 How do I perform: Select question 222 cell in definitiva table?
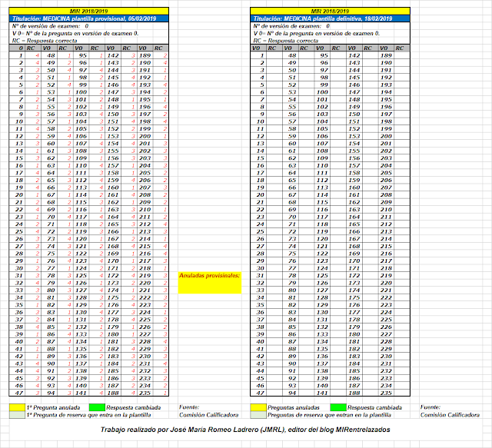(386, 297)
